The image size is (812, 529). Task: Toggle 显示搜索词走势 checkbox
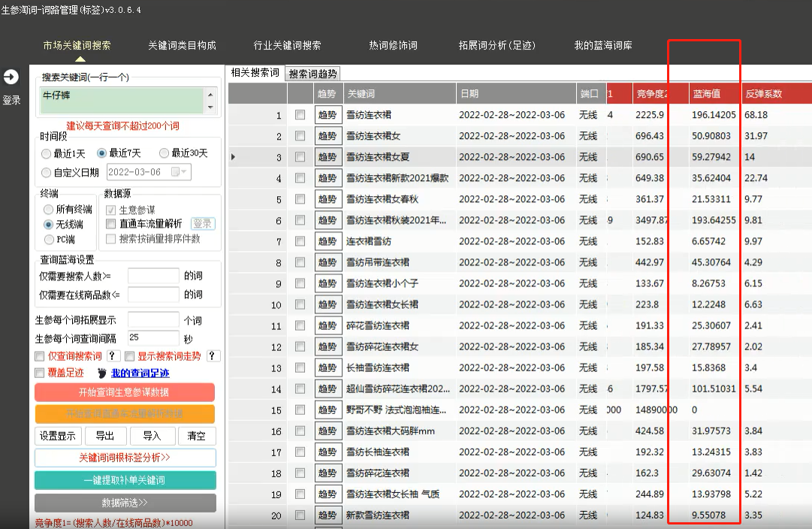[129, 356]
